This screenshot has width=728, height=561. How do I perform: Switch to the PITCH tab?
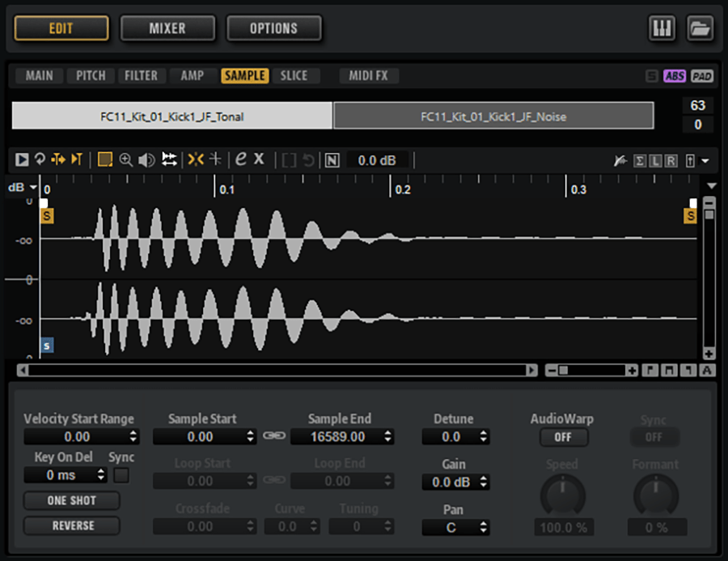click(91, 75)
